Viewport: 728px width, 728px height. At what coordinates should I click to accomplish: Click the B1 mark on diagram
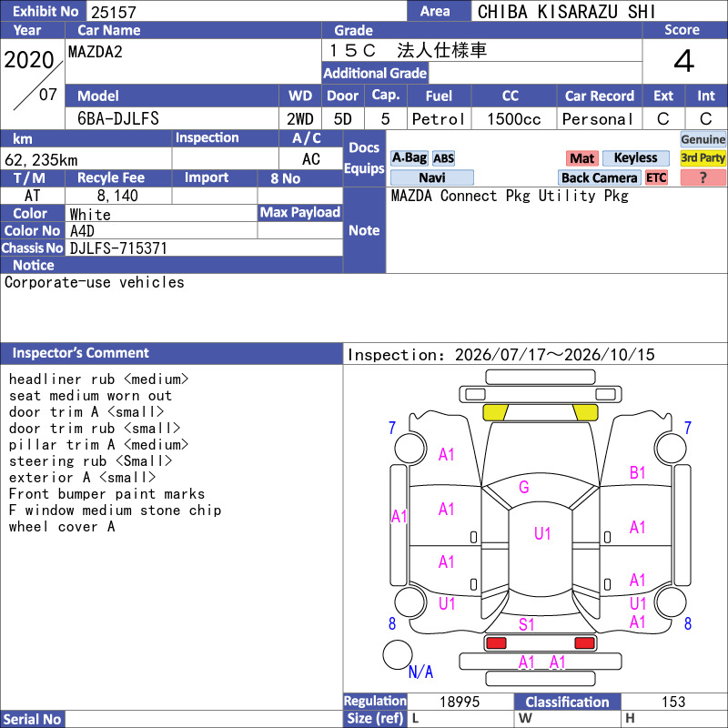coord(638,472)
